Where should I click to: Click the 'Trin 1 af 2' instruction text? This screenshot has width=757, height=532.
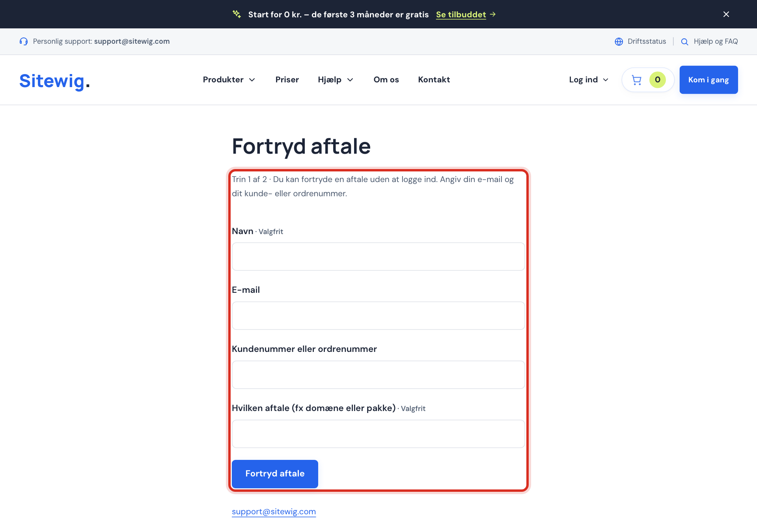pos(373,186)
